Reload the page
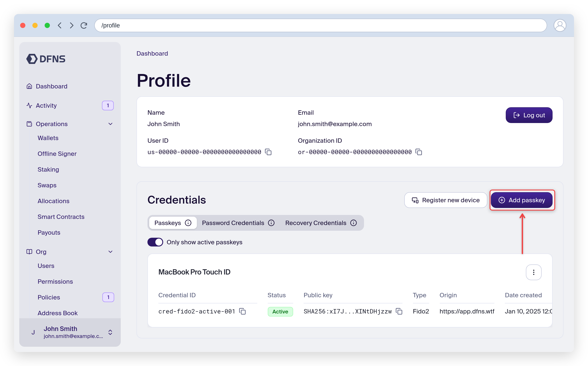This screenshot has height=366, width=588. point(84,25)
